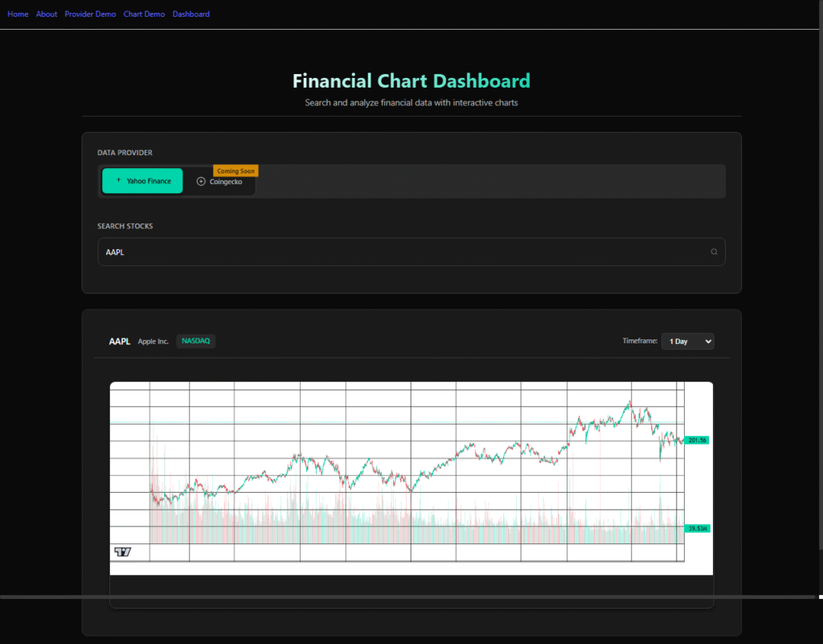This screenshot has width=823, height=644.
Task: Click the plus icon on Yahoo Finance
Action: click(x=119, y=181)
